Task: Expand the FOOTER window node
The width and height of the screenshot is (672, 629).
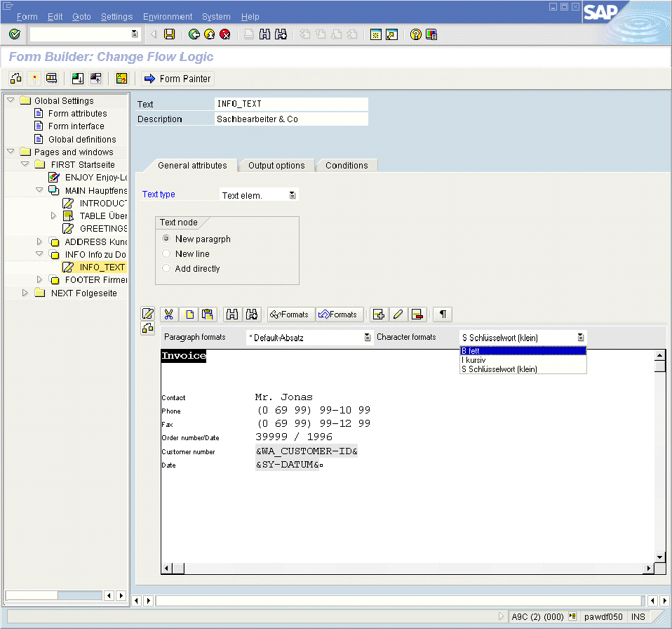Action: point(39,279)
